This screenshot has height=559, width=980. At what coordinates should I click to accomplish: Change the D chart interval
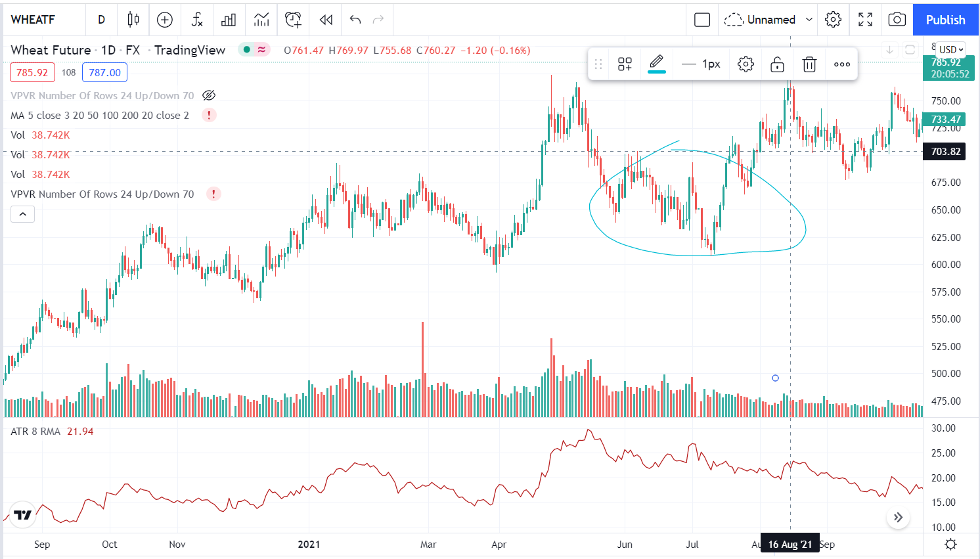click(x=101, y=20)
